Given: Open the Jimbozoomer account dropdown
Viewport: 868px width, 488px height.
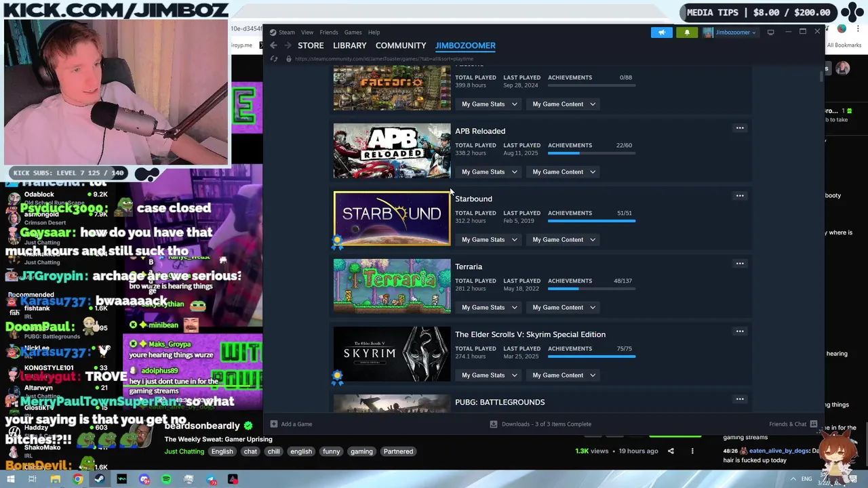Looking at the screenshot, I should click(x=735, y=32).
